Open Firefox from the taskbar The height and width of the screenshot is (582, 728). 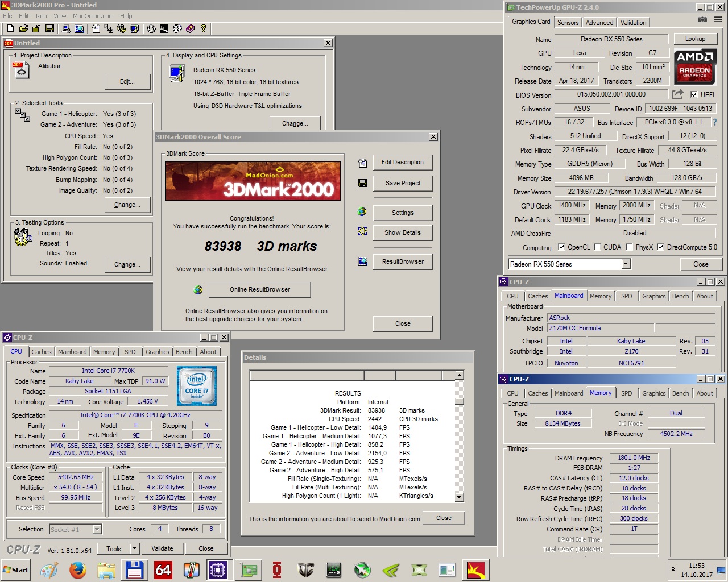coord(78,569)
